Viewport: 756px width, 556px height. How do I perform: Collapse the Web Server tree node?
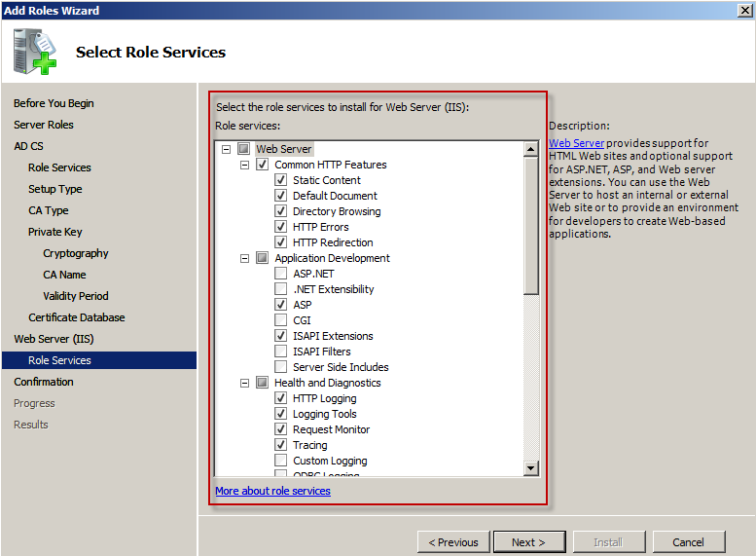(x=227, y=149)
